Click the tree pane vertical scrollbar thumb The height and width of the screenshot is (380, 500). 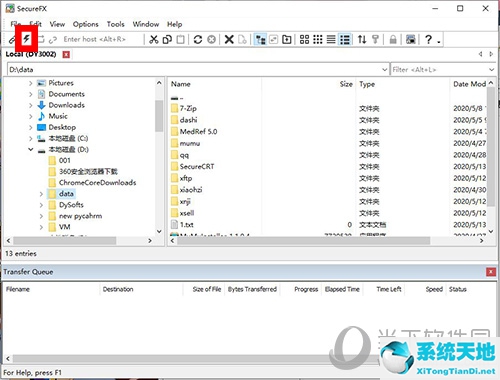159,116
